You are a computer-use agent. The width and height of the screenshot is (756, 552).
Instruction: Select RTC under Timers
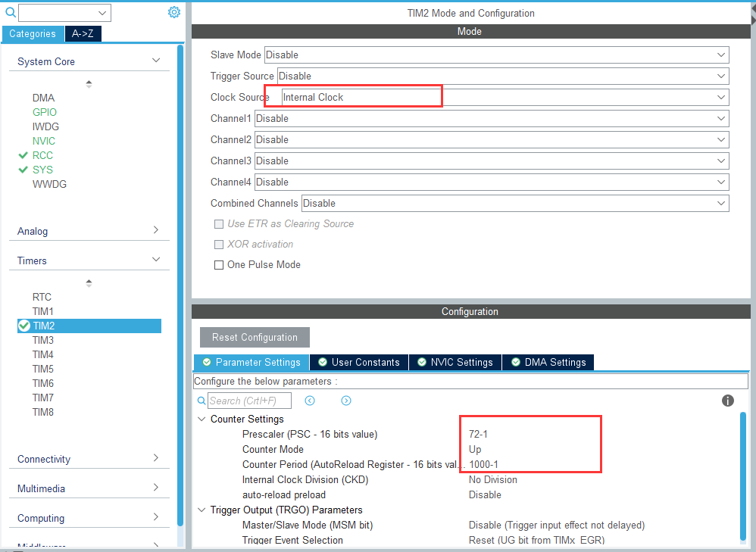click(x=42, y=297)
